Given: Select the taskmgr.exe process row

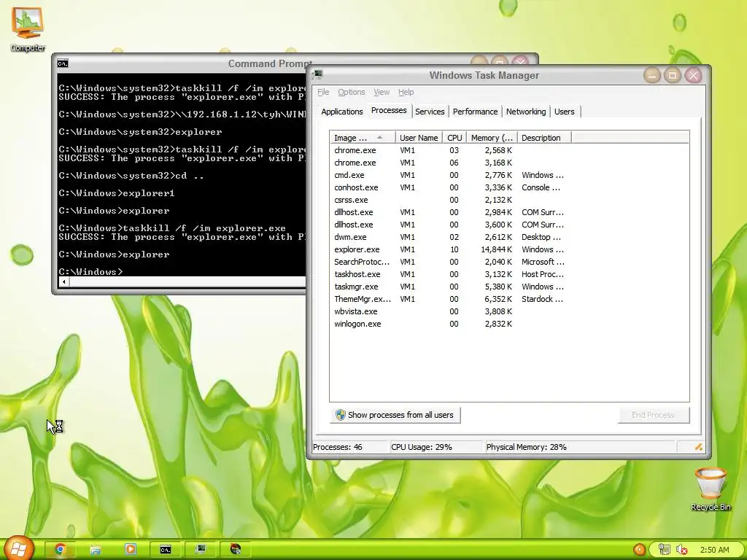Looking at the screenshot, I should (508, 287).
